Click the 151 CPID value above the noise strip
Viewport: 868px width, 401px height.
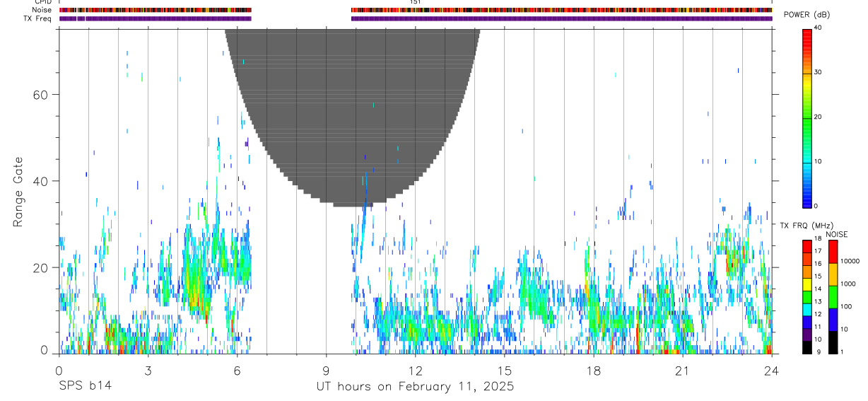pos(415,2)
